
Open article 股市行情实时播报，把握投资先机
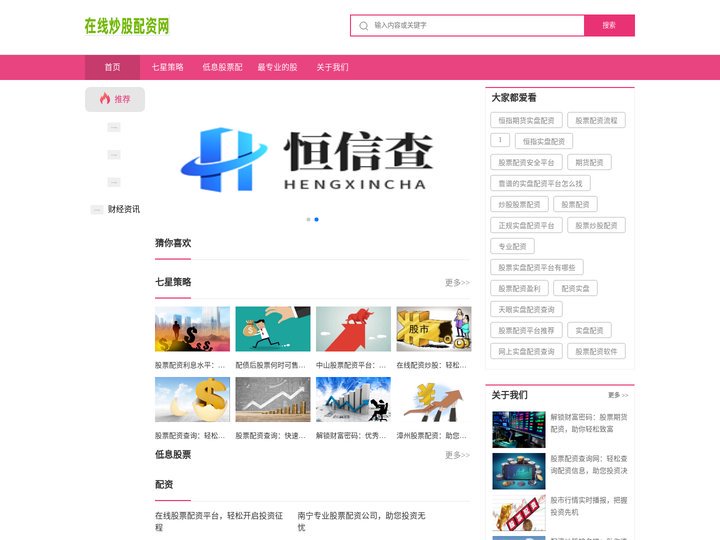pos(589,506)
